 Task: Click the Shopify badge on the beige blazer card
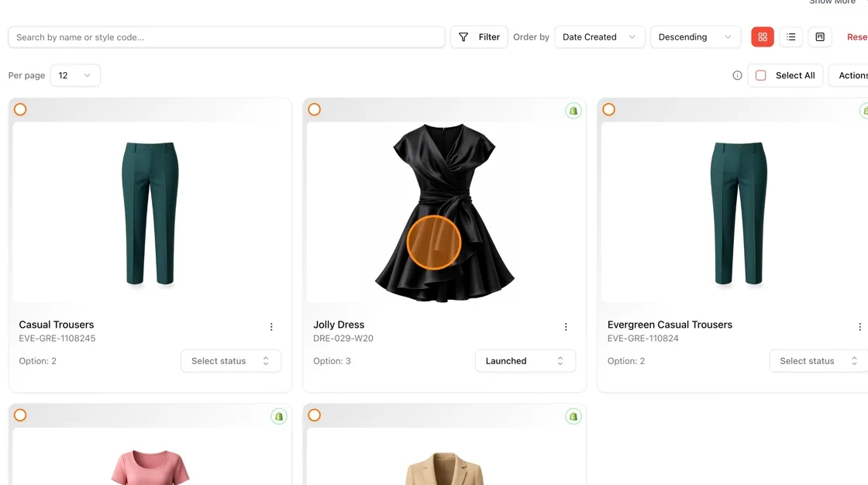point(573,416)
